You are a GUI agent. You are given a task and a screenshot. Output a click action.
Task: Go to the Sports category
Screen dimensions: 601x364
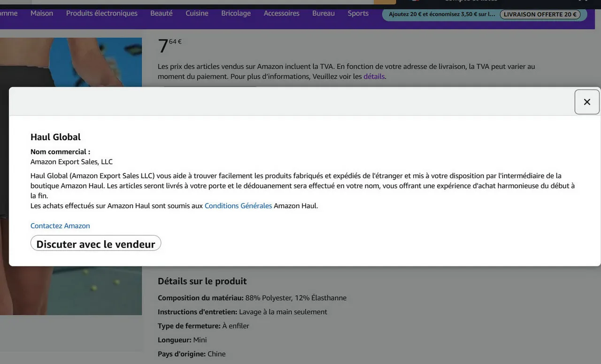358,13
